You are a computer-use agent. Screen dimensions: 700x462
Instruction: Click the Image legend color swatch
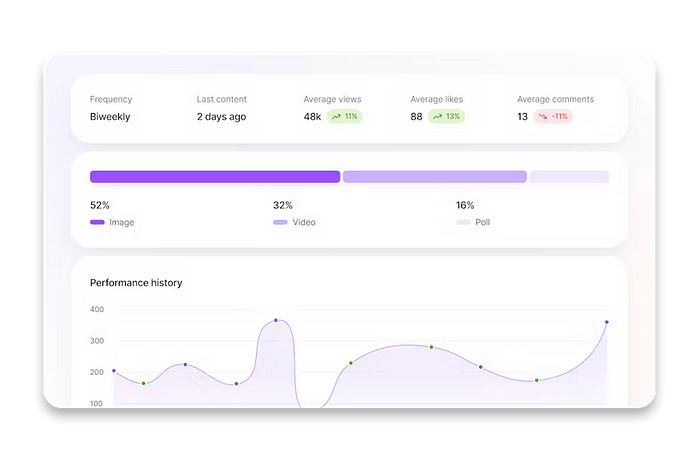(97, 222)
